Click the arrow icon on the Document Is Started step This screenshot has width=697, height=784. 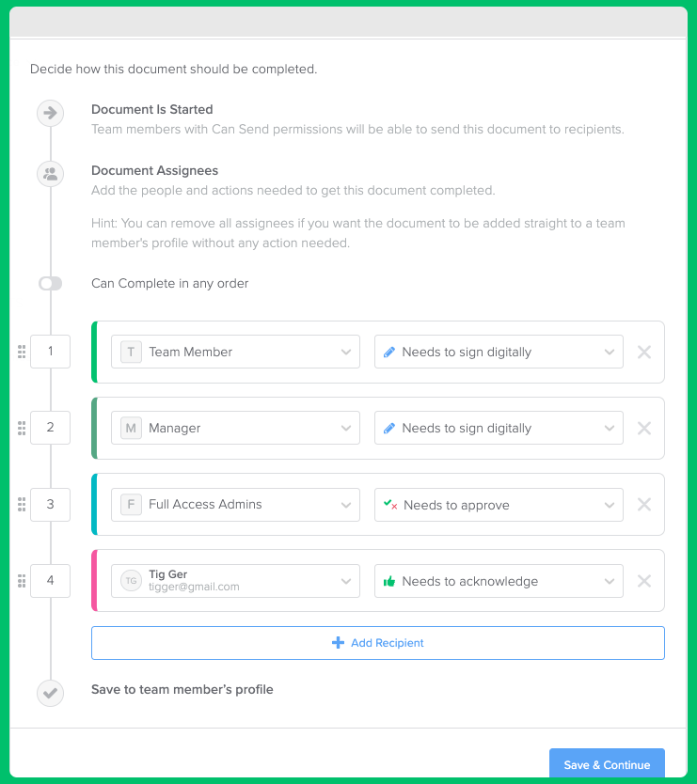[49, 113]
